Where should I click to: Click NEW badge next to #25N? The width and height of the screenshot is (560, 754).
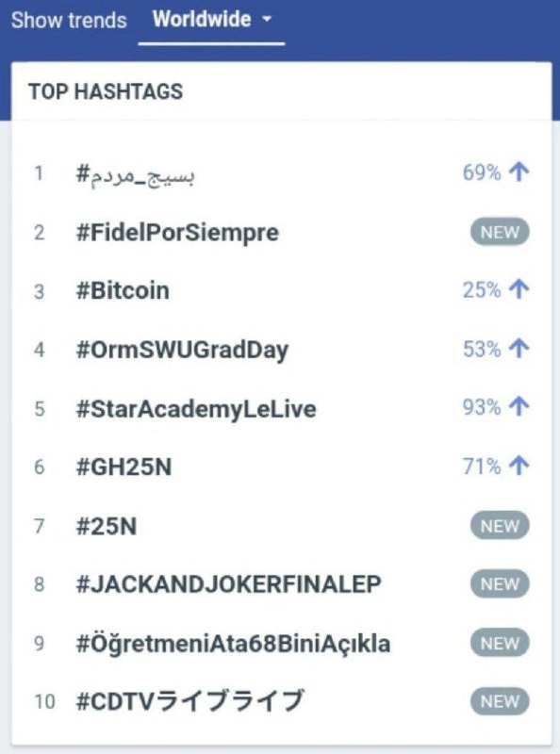click(500, 525)
